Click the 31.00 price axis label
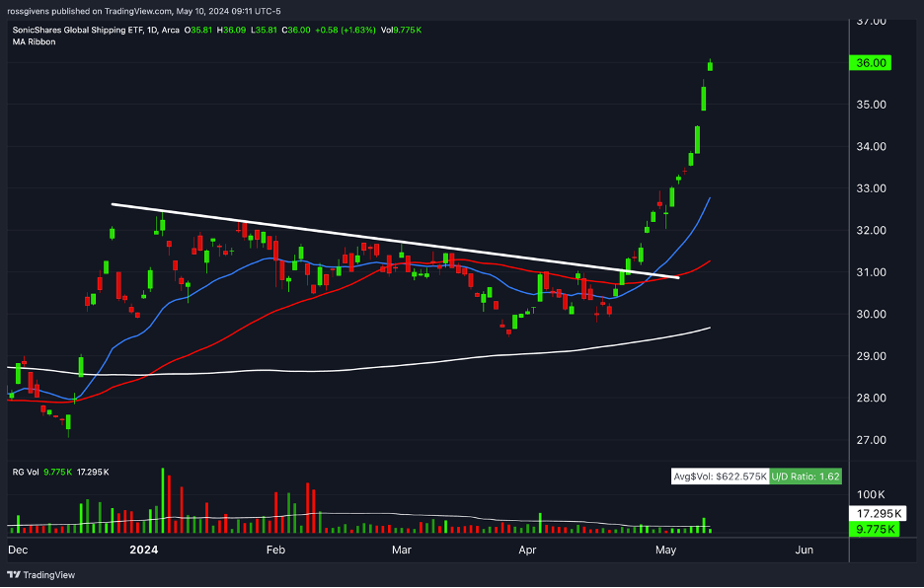The height and width of the screenshot is (588, 924). 870,272
